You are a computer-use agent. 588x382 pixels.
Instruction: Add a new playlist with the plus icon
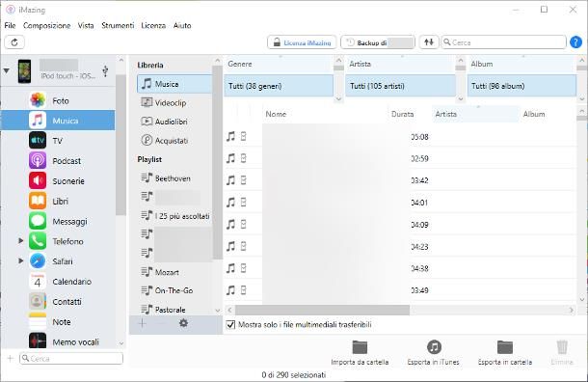click(x=142, y=323)
